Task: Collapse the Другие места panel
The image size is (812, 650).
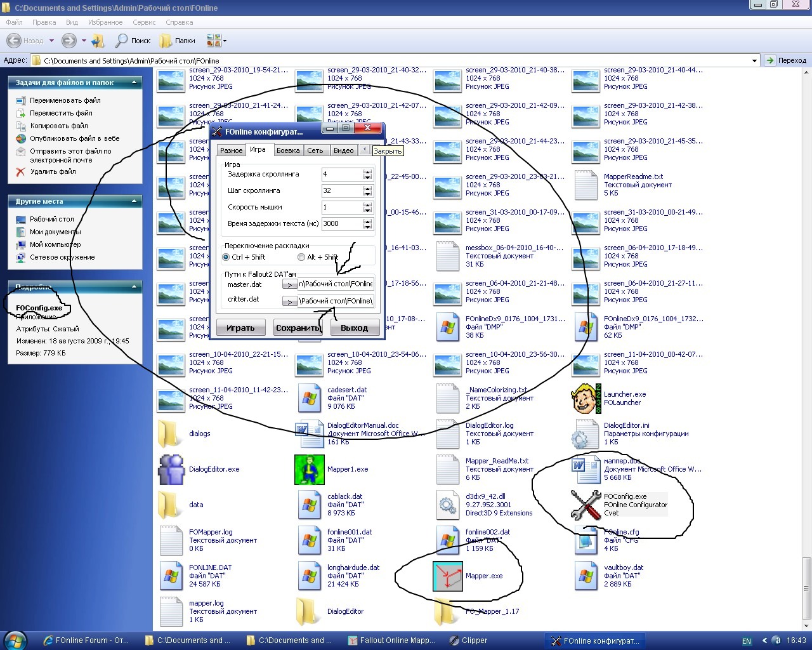Action: (x=134, y=201)
